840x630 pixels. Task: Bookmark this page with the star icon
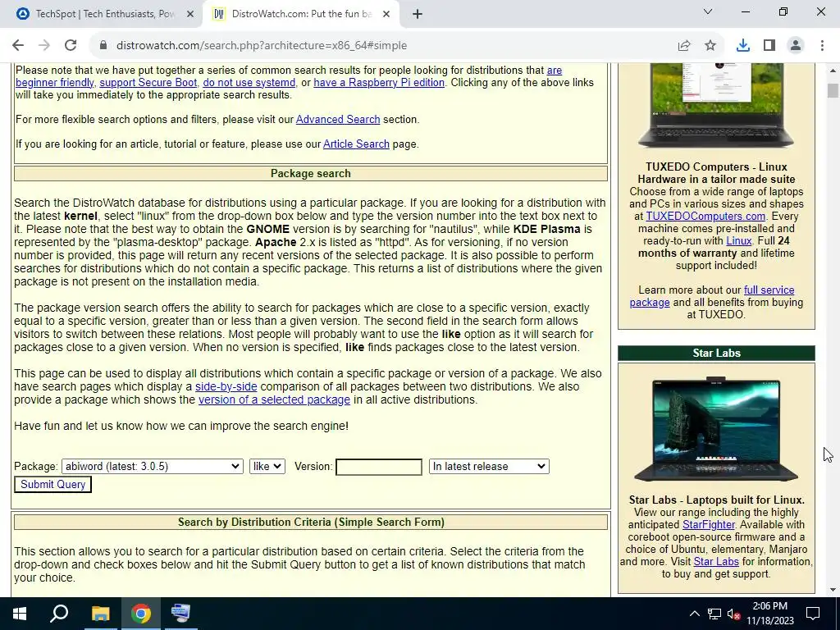[710, 46]
